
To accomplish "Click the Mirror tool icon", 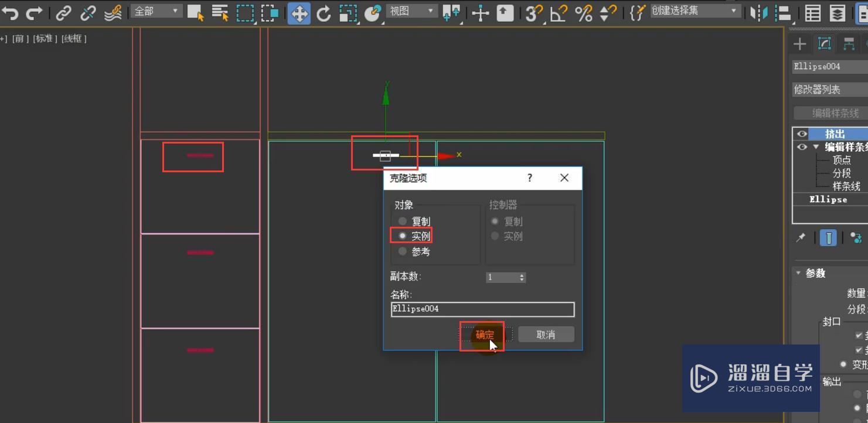I will (759, 13).
